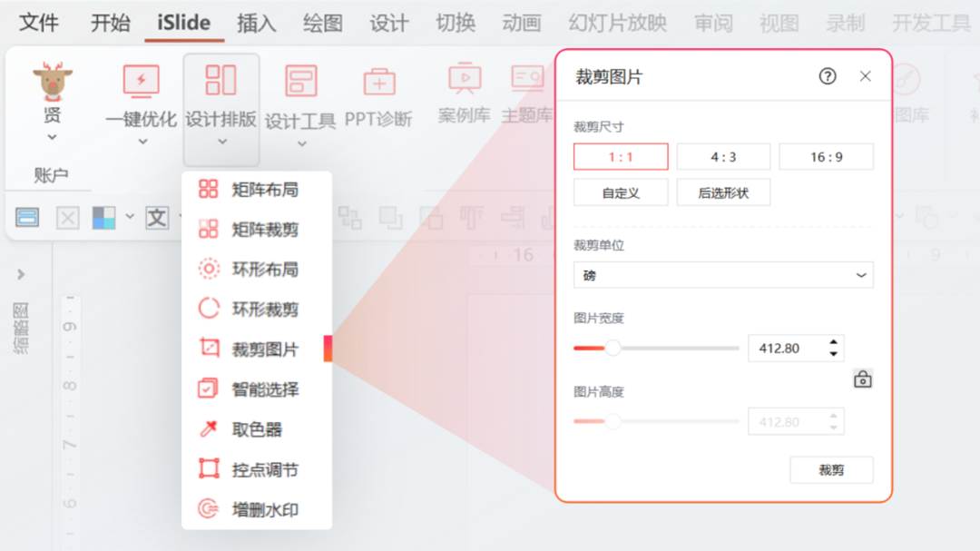
Task: Click the blue color grid icon
Action: (x=103, y=218)
